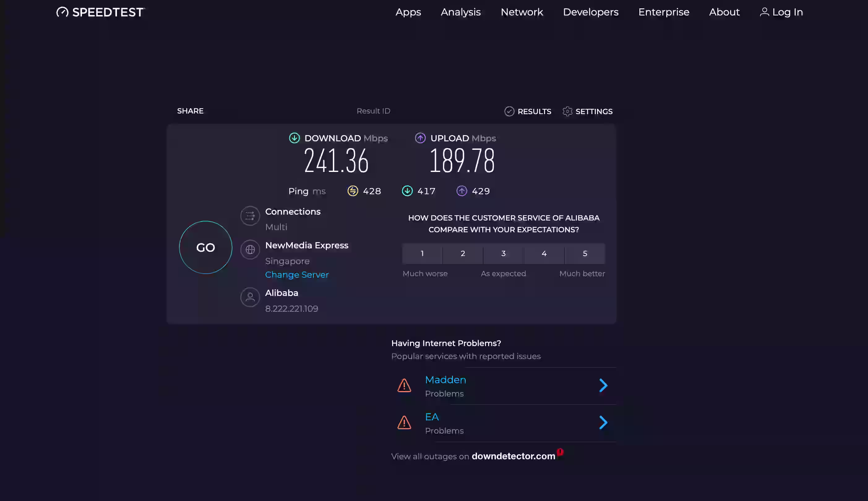The height and width of the screenshot is (501, 868).
Task: Click the download latency icon beside 417
Action: pyautogui.click(x=407, y=191)
